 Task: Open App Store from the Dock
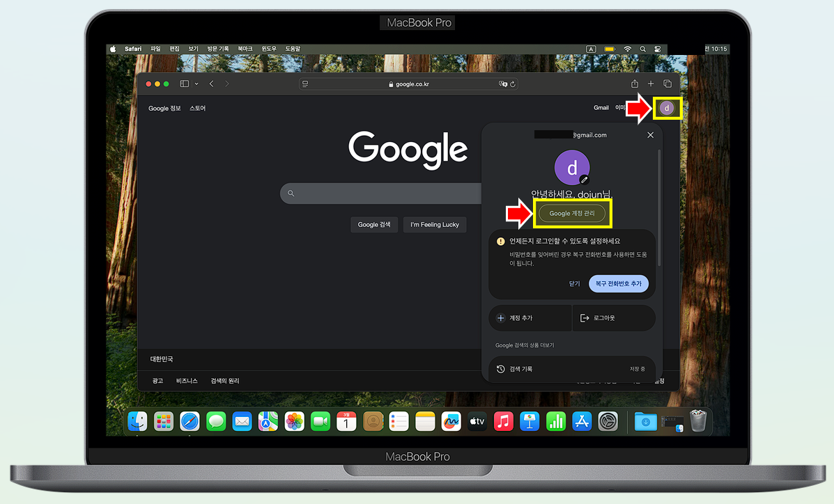[x=582, y=422]
